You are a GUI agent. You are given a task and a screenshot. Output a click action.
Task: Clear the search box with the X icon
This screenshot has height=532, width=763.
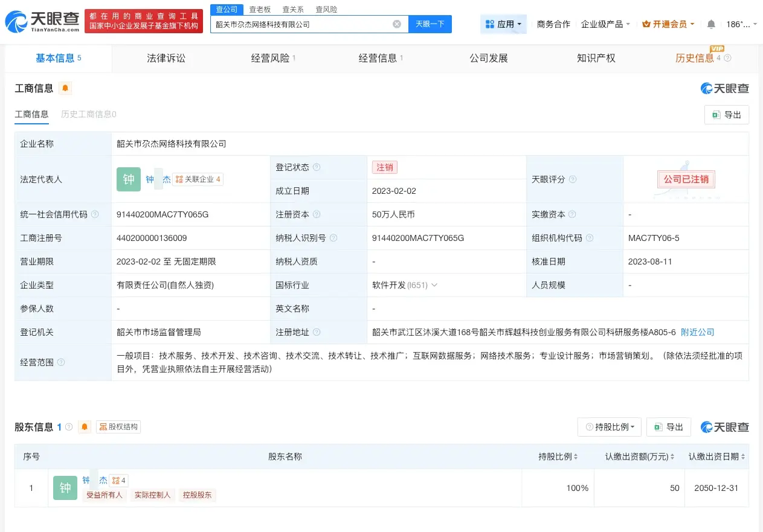pyautogui.click(x=397, y=24)
